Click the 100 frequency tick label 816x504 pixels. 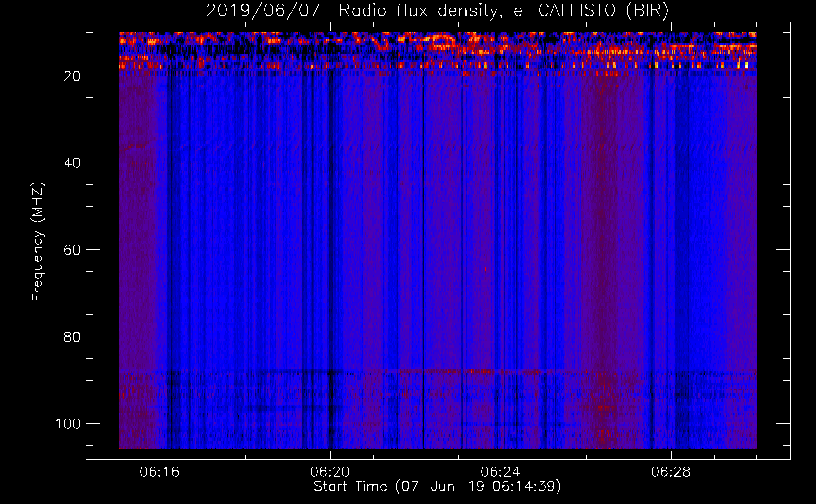tap(68, 424)
